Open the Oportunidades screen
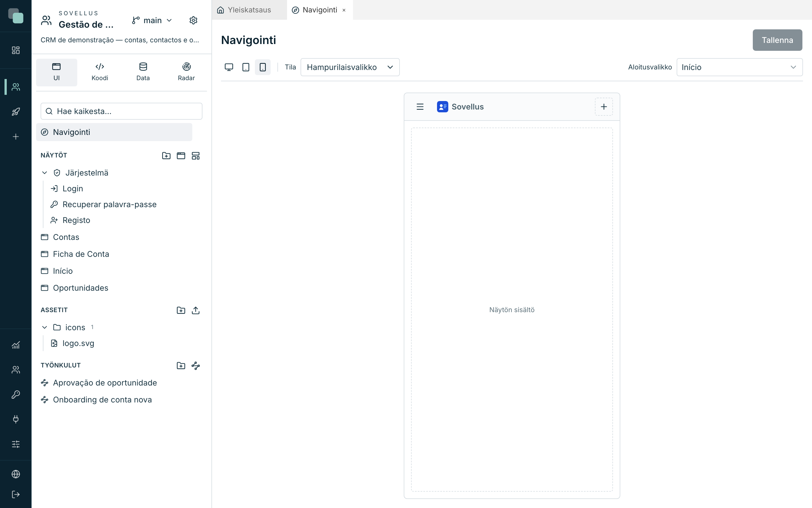The height and width of the screenshot is (508, 812). pyautogui.click(x=81, y=288)
